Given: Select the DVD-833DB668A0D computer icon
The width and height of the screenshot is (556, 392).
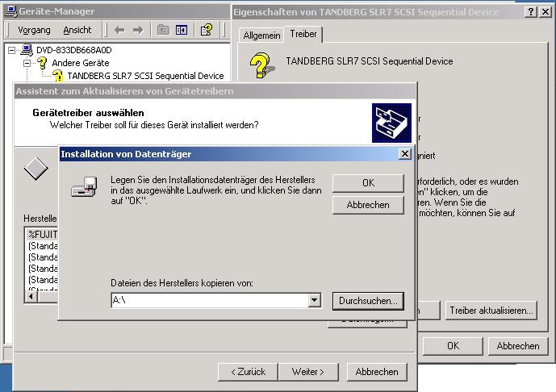Looking at the screenshot, I should [x=27, y=50].
